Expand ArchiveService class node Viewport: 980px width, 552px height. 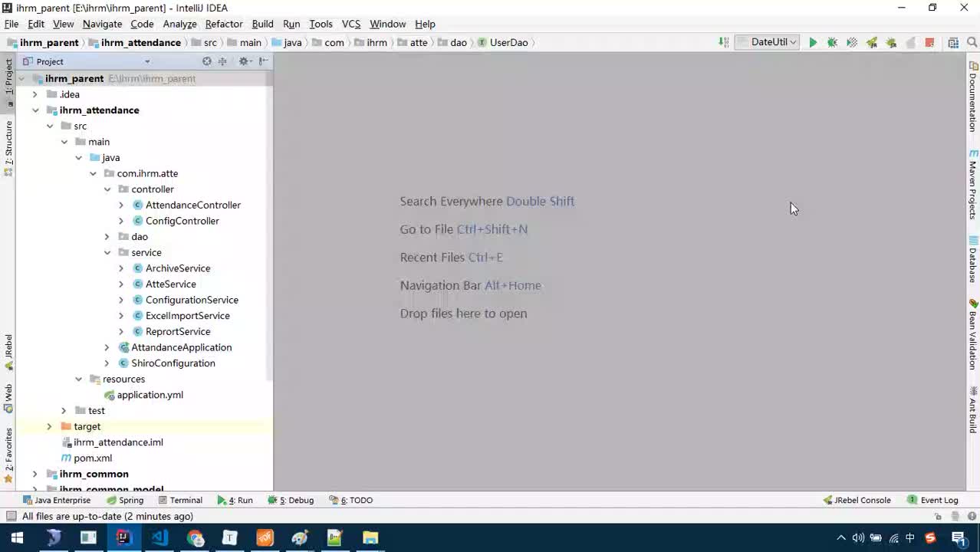point(121,268)
